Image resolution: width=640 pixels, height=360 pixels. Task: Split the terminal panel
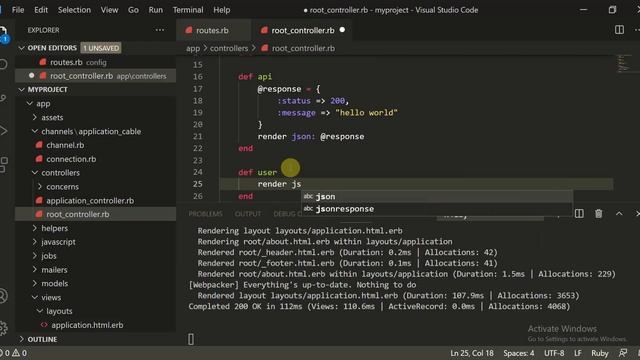pos(579,213)
